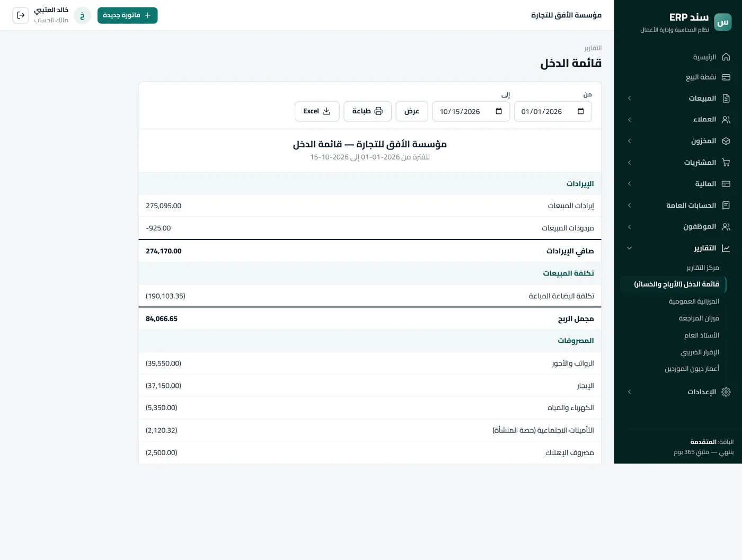Click the المخزون box icon
Image resolution: width=742 pixels, height=560 pixels.
(726, 141)
